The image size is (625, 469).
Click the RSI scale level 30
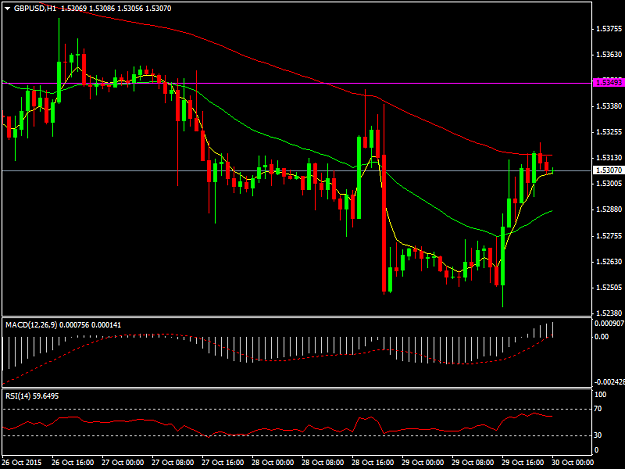[x=598, y=435]
